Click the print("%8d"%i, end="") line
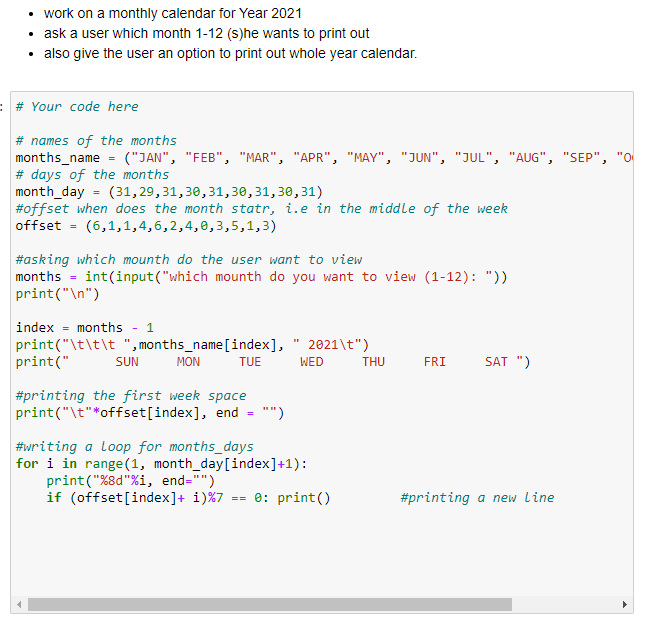 pyautogui.click(x=130, y=481)
